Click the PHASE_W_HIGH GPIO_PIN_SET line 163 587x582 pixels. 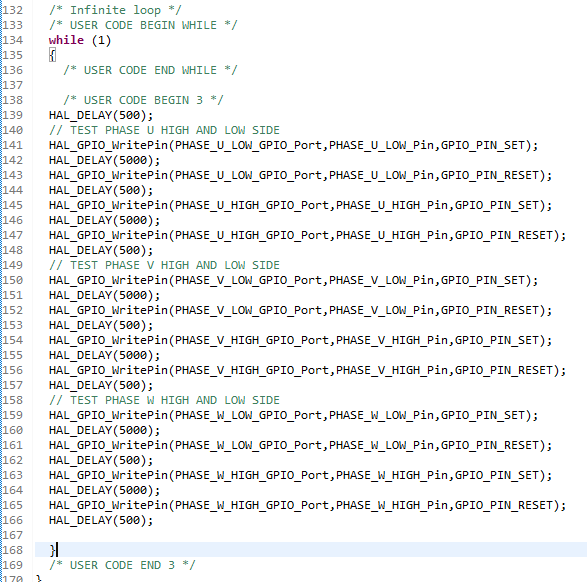pyautogui.click(x=301, y=475)
